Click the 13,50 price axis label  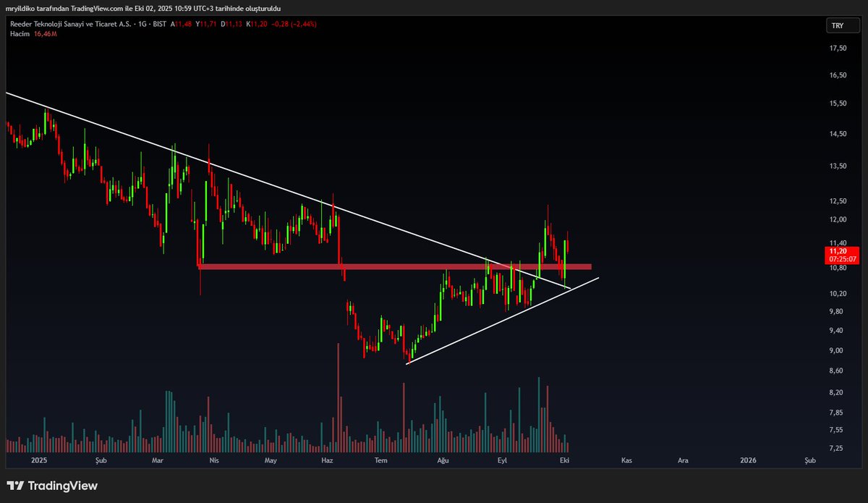pyautogui.click(x=838, y=166)
